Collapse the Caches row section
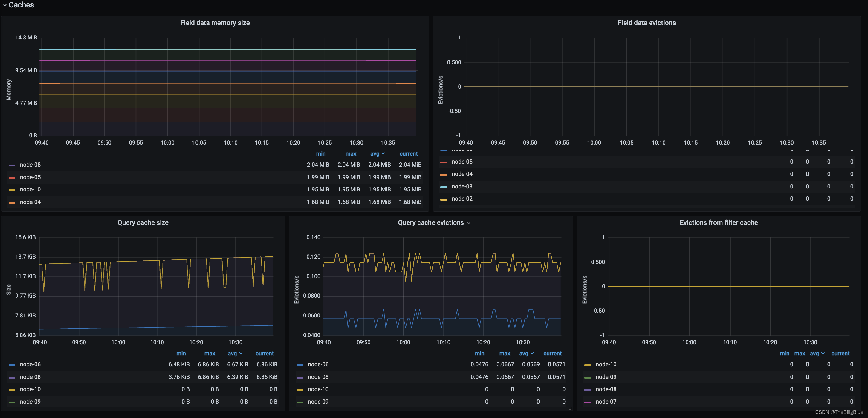 (5, 5)
